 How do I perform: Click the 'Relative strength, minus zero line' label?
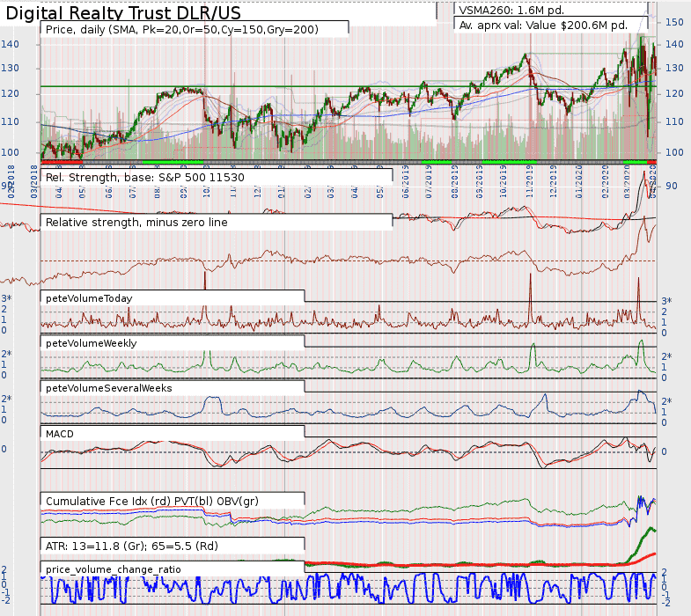pyautogui.click(x=136, y=223)
